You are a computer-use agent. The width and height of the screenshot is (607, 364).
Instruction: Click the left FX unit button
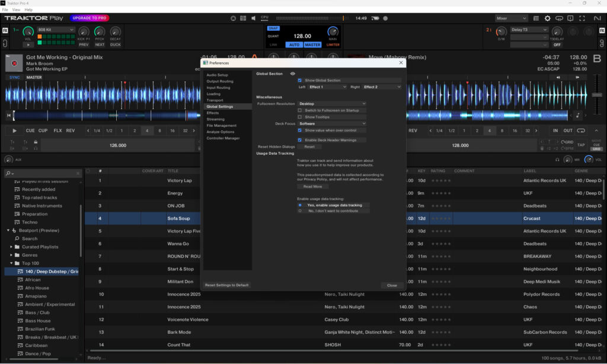(5, 30)
